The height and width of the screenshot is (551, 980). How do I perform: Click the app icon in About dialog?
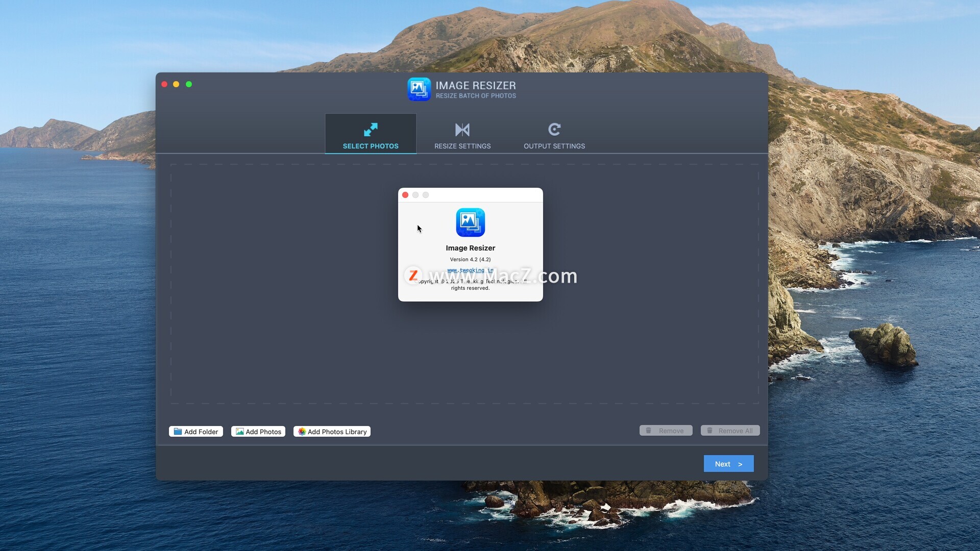[x=470, y=222]
